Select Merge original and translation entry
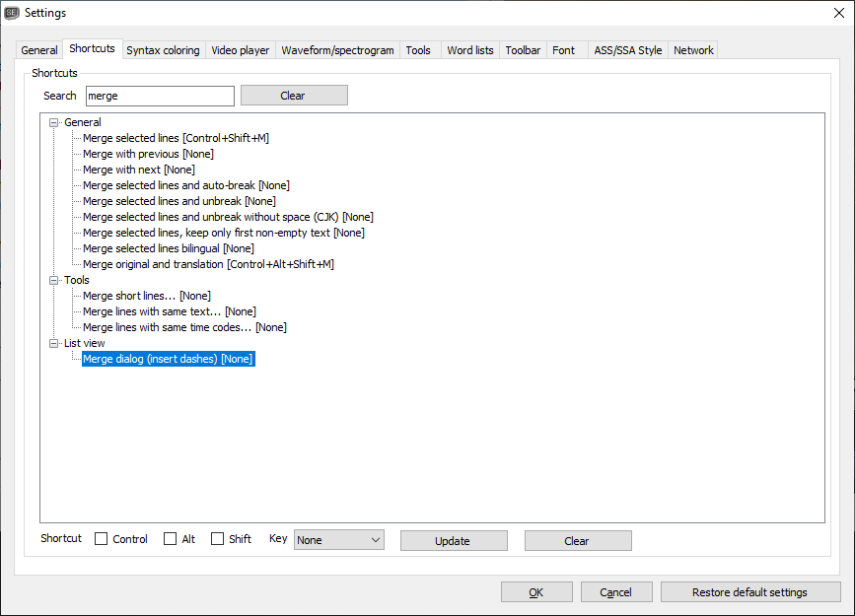 click(208, 264)
